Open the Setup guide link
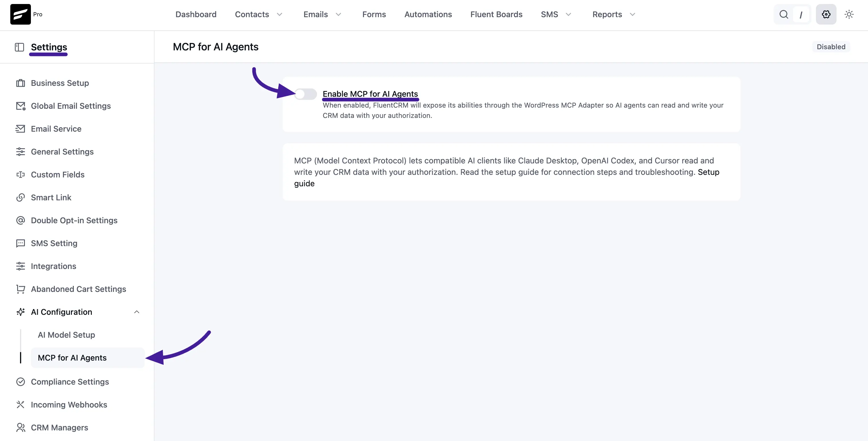Screen dimensions: 868x441 pyautogui.click(x=708, y=172)
